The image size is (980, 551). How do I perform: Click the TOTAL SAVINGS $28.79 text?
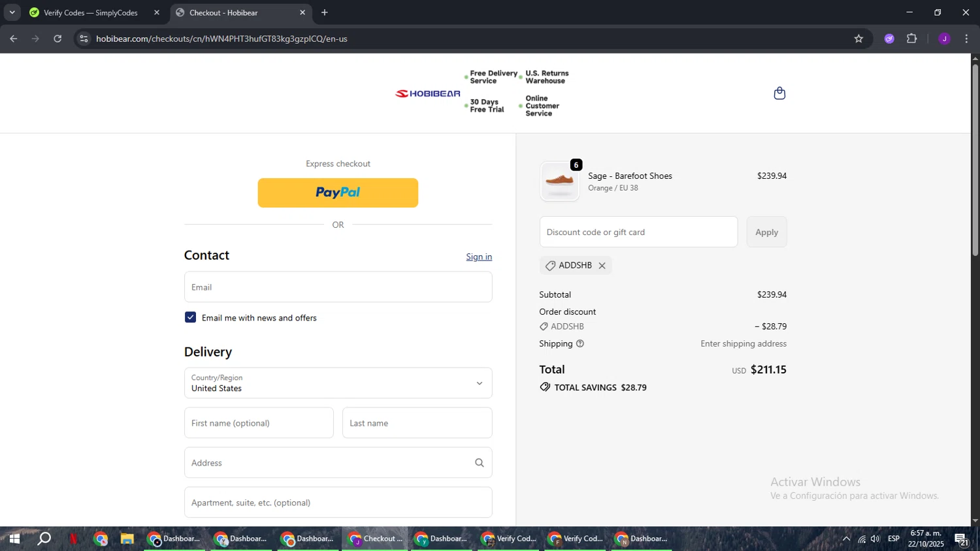click(600, 388)
